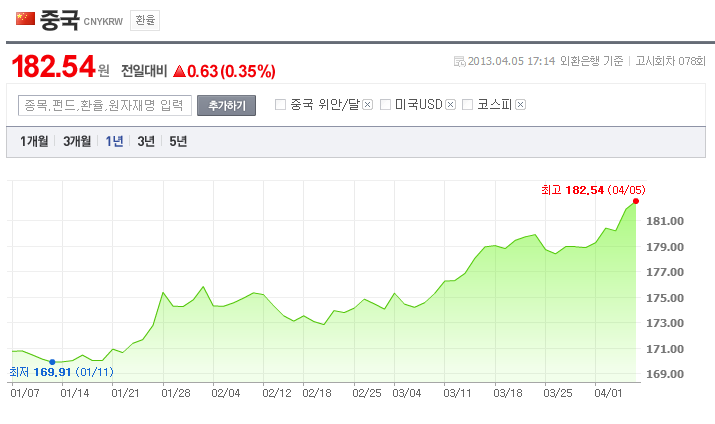The height and width of the screenshot is (424, 715).
Task: Select the 5년 period tab
Action: pos(178,141)
